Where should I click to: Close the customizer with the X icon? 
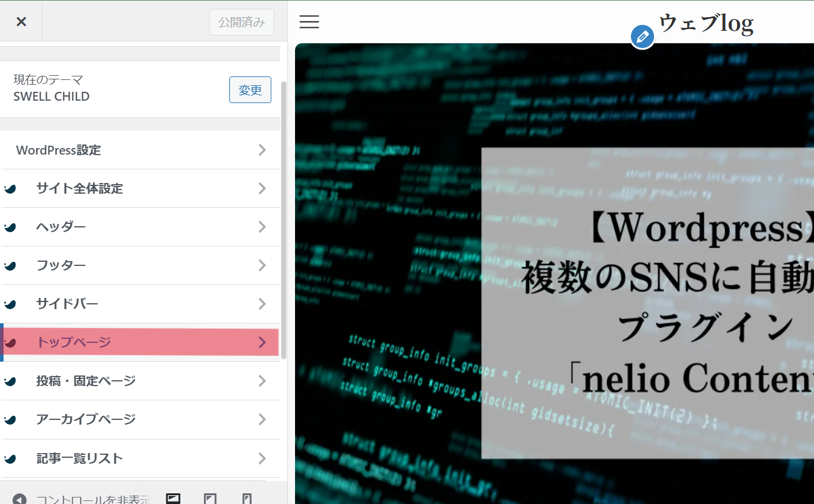point(21,22)
